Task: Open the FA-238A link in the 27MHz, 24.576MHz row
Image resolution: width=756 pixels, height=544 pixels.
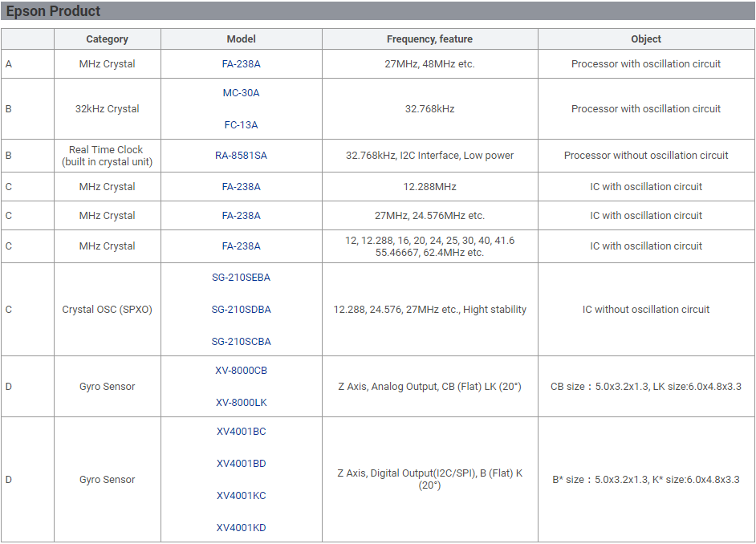Action: pyautogui.click(x=241, y=215)
